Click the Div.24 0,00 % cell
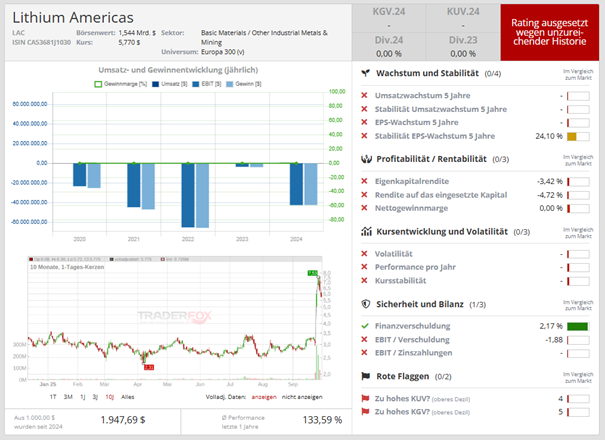 [389, 47]
